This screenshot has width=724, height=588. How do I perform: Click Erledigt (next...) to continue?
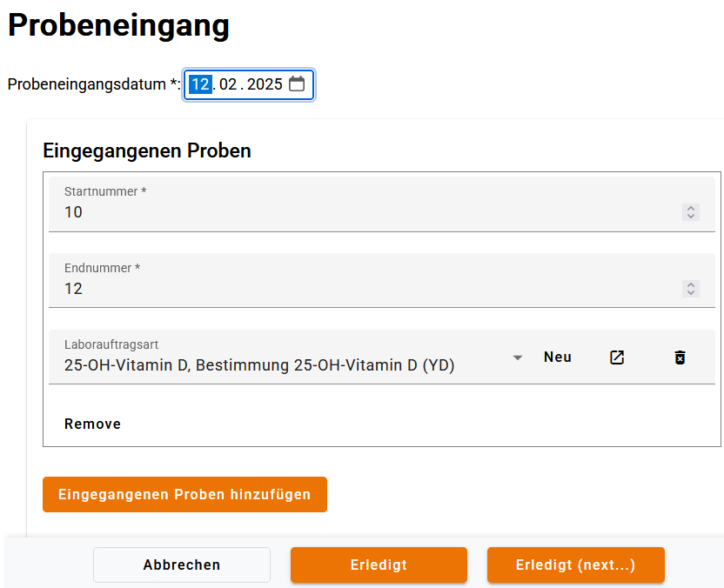[575, 565]
